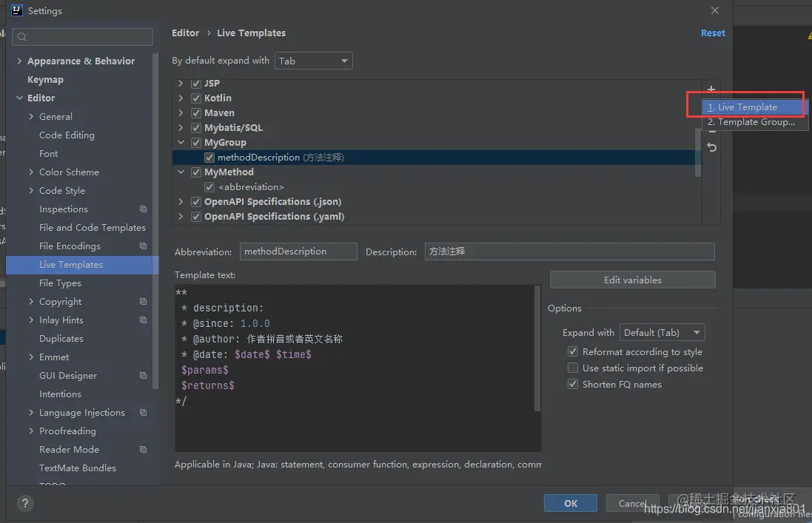Toggle the Mybatis/SQL group checkbox
812x523 pixels.
coord(195,128)
